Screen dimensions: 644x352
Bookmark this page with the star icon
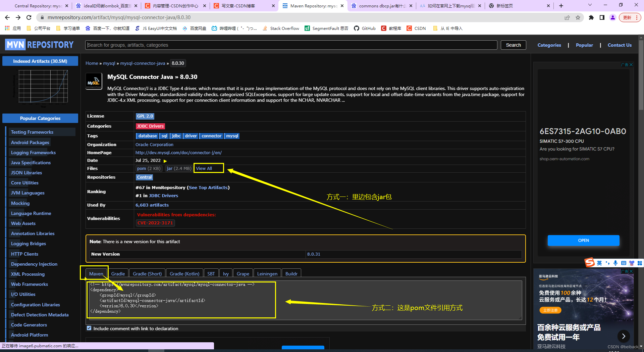(x=578, y=17)
